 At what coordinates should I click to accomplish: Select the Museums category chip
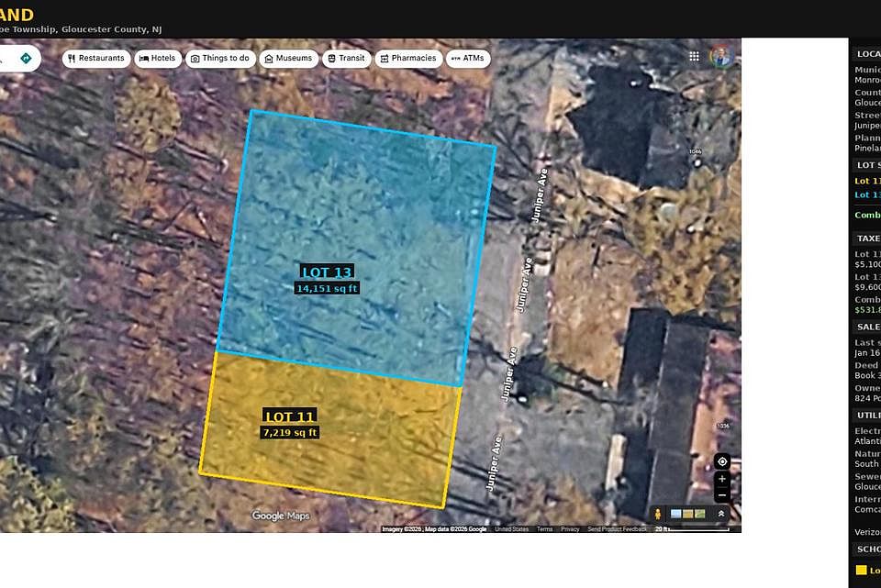(x=289, y=59)
